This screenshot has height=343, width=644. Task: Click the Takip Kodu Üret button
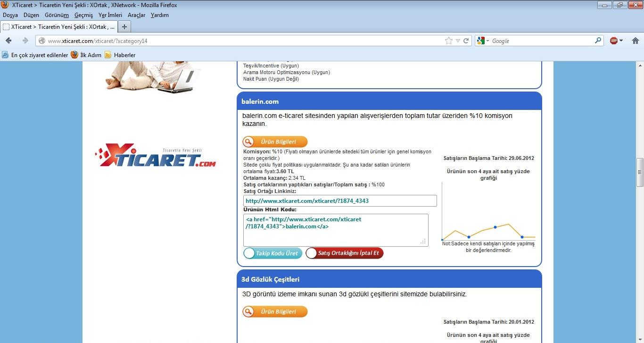tap(273, 253)
